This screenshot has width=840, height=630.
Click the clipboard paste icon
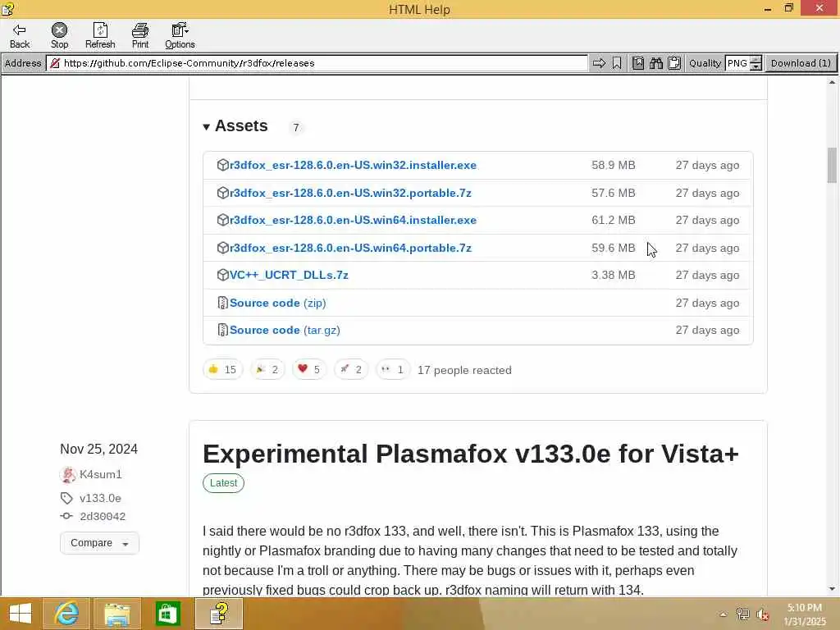[x=674, y=63]
